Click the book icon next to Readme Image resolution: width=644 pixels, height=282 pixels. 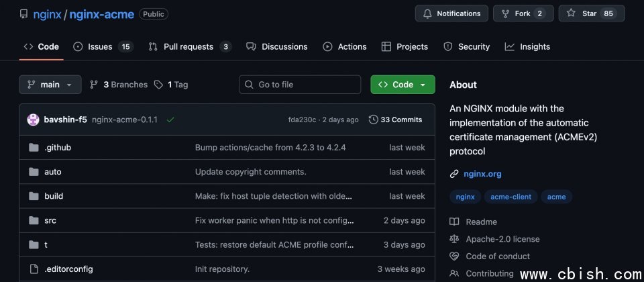coord(454,222)
